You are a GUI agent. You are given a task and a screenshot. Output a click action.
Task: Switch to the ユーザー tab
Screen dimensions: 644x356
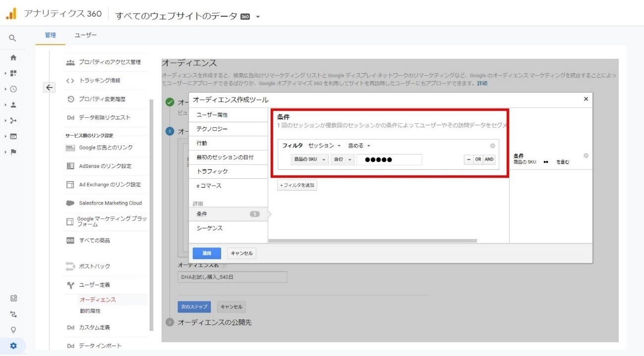tap(86, 35)
